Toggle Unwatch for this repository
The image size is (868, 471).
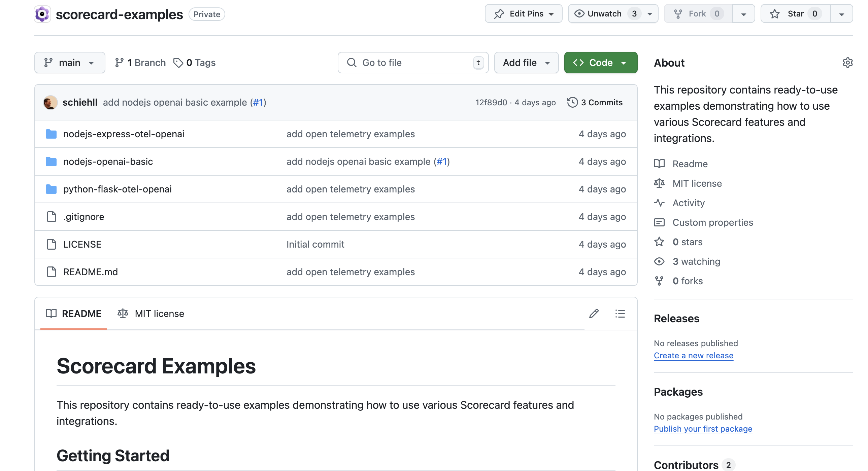point(604,14)
